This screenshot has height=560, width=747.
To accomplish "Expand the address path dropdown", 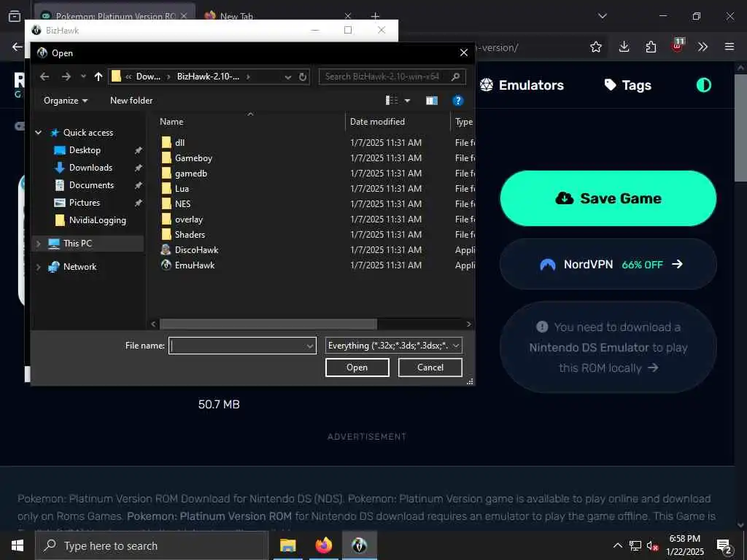I will (287, 77).
